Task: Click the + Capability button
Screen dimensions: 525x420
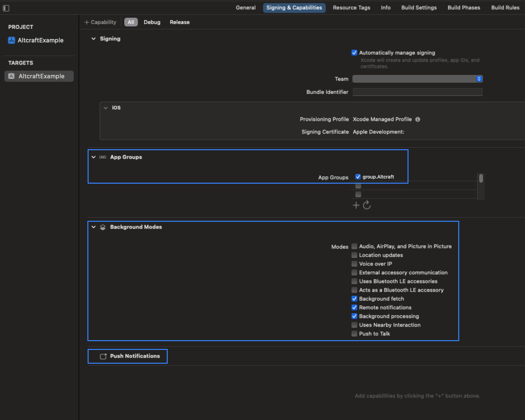Action: point(100,22)
